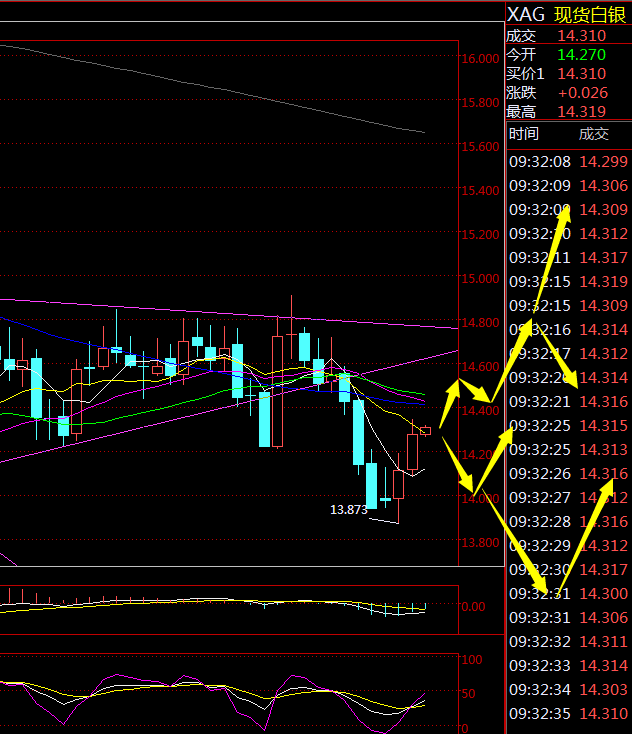The width and height of the screenshot is (632, 734).
Task: Select the 14.311 tick price
Action: (603, 642)
